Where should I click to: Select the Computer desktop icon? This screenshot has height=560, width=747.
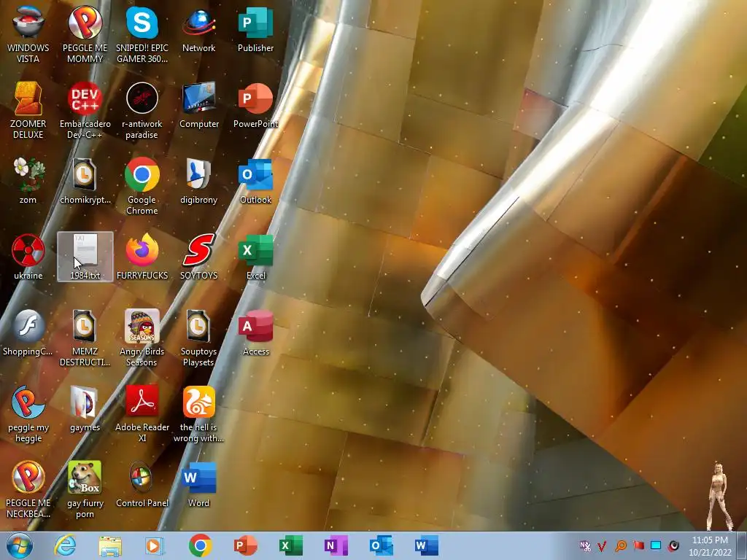(x=198, y=105)
